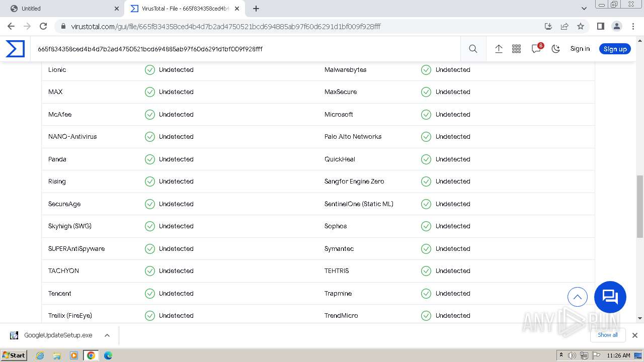
Task: Close the VirusTotal tab
Action: pyautogui.click(x=237, y=9)
